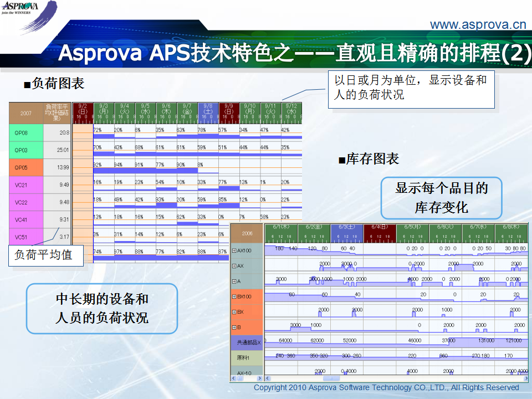Select the 共通部品X inventory row
The width and height of the screenshot is (532, 399).
[247, 342]
